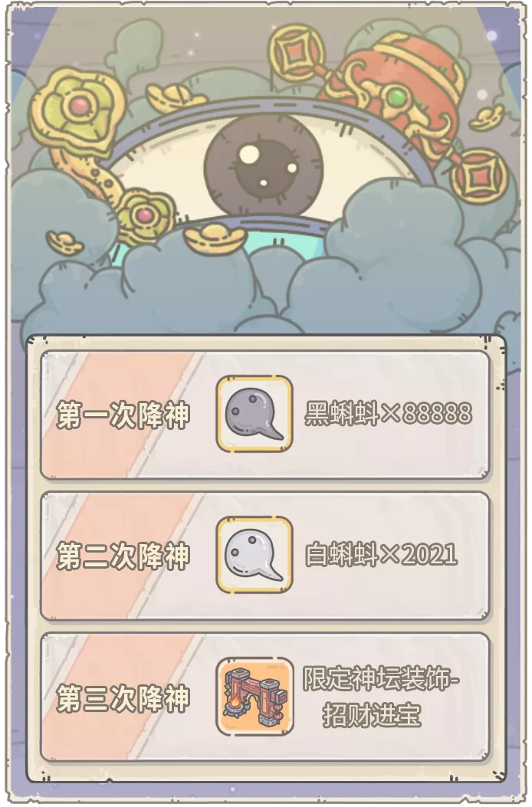This screenshot has height=807, width=532.
Task: Click the gold coin at the right
Action: coord(479,176)
